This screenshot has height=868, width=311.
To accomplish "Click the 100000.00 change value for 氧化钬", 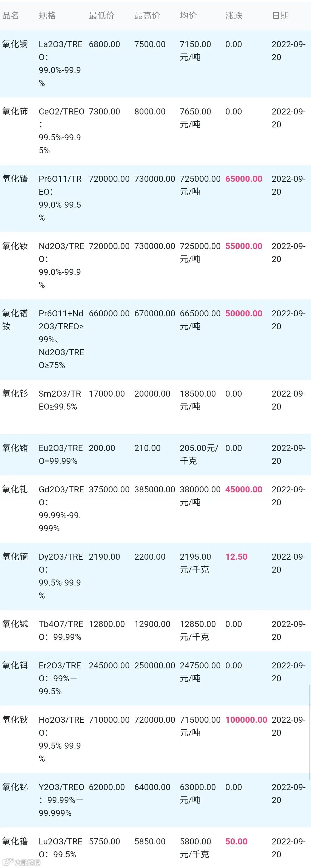I will [246, 720].
